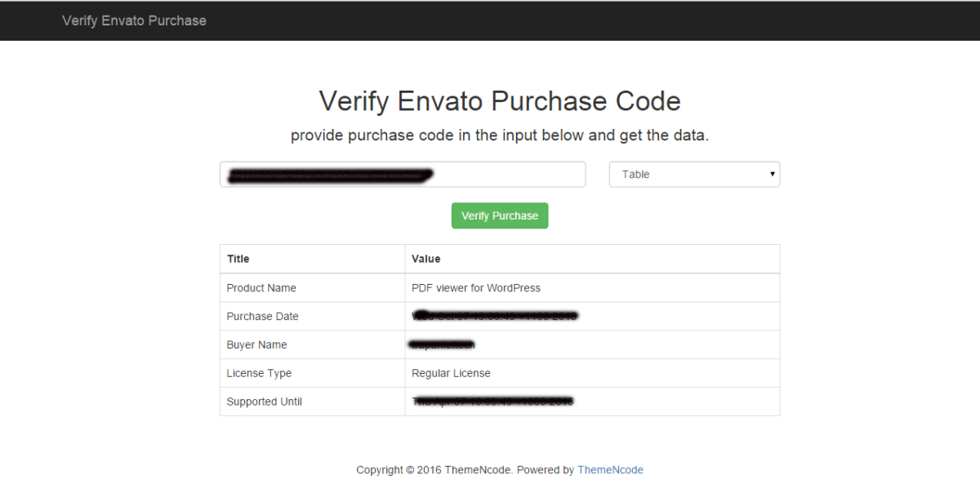Click the Verify Purchase button

tap(499, 215)
